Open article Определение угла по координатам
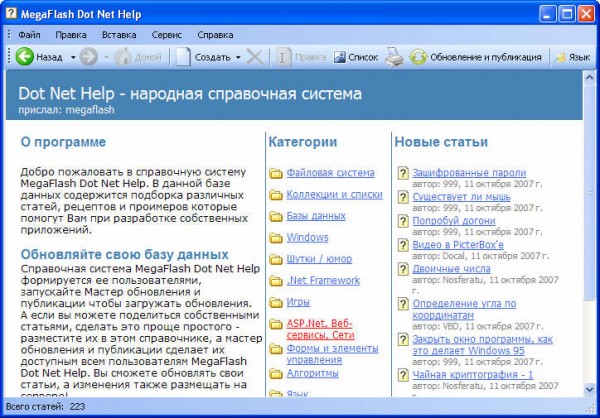 tap(465, 309)
